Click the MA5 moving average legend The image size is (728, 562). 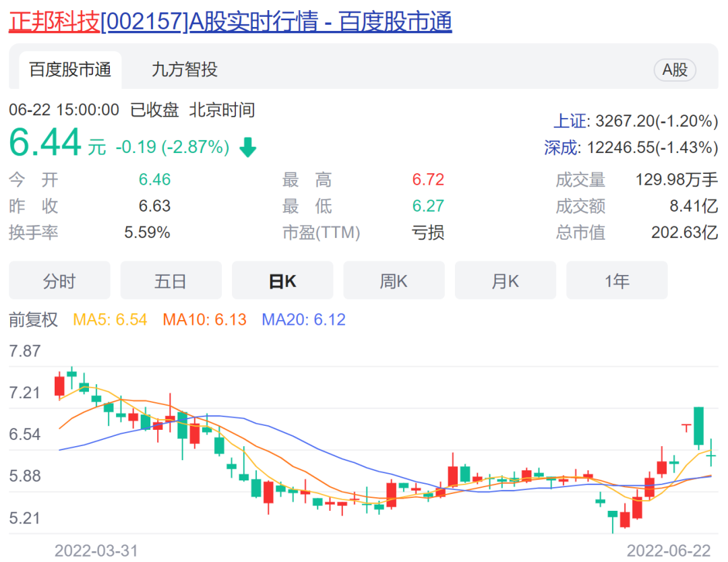[110, 319]
